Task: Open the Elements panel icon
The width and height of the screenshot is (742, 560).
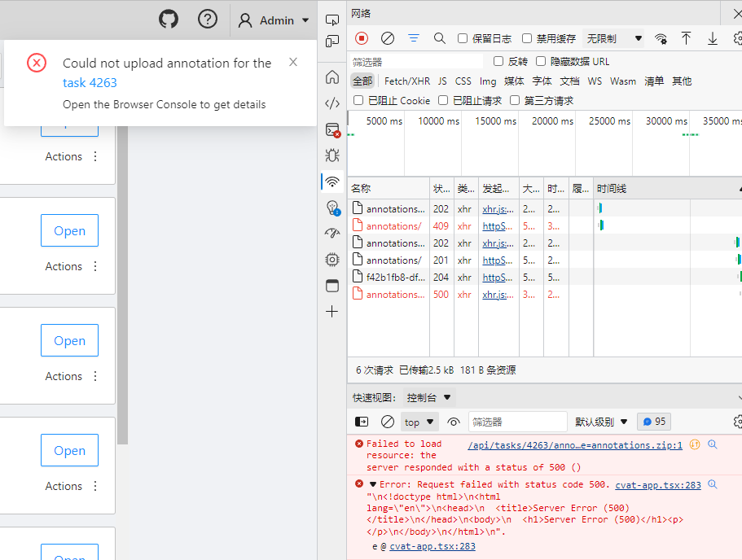Action: 332,103
